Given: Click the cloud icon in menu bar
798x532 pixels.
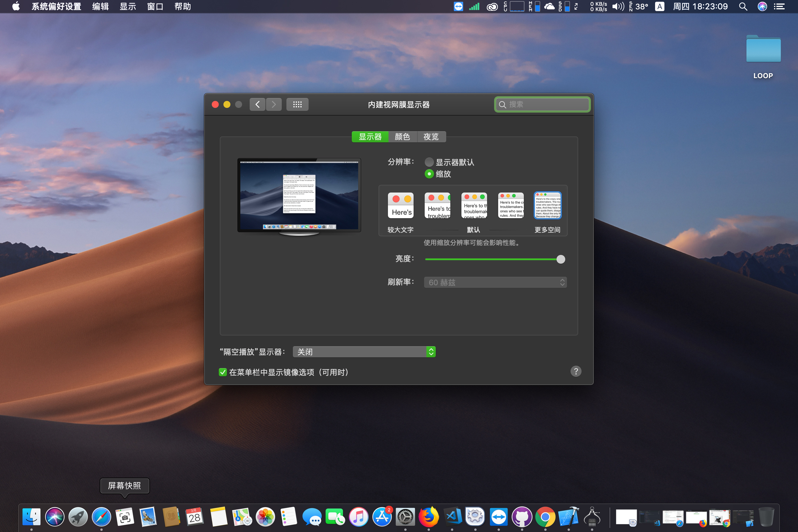Looking at the screenshot, I should [x=549, y=6].
